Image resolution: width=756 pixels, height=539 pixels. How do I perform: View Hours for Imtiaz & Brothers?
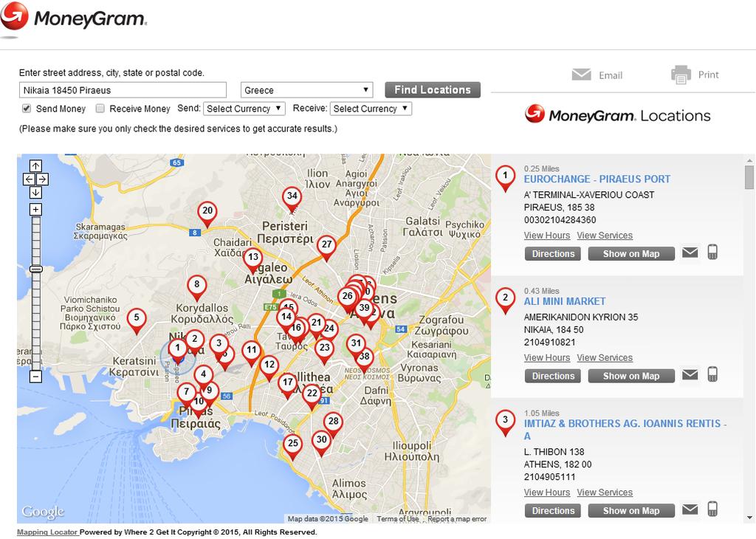tap(547, 492)
